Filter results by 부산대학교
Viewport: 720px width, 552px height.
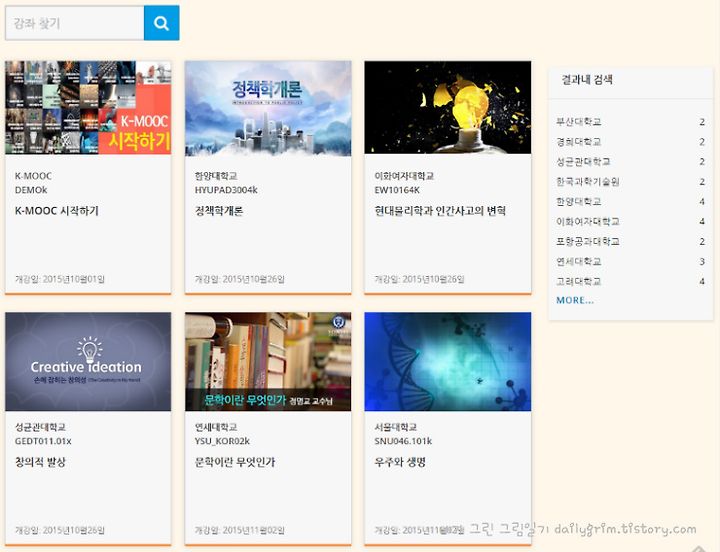579,122
